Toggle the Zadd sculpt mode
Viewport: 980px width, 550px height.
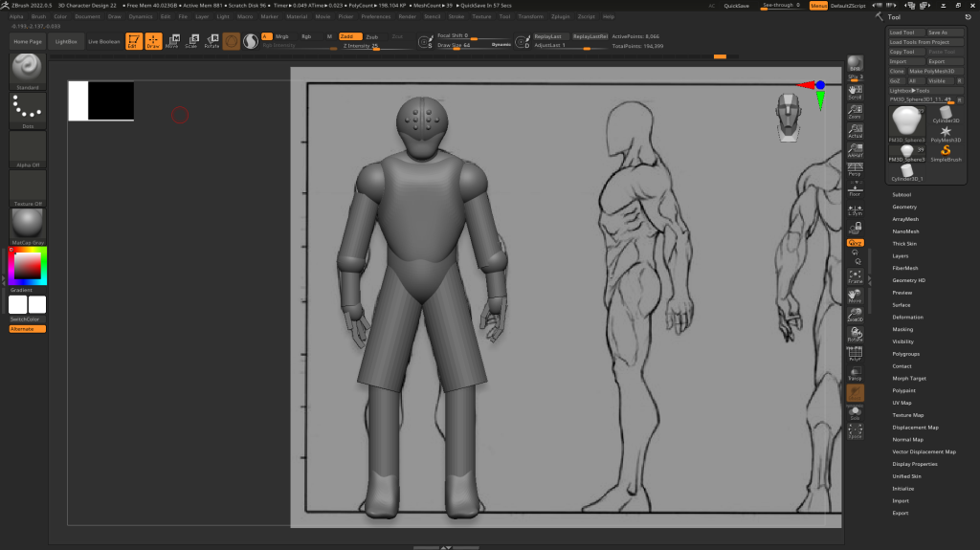tap(350, 36)
